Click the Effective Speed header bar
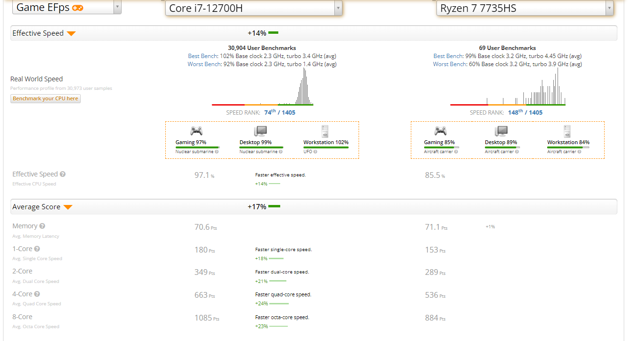 click(x=314, y=33)
